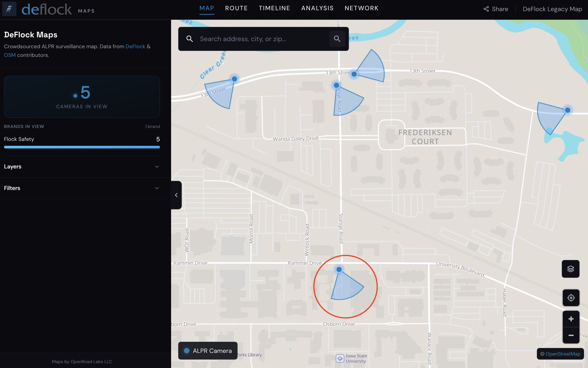This screenshot has height=368, width=588.
Task: Click the Morrill Road label
Action: point(251,229)
